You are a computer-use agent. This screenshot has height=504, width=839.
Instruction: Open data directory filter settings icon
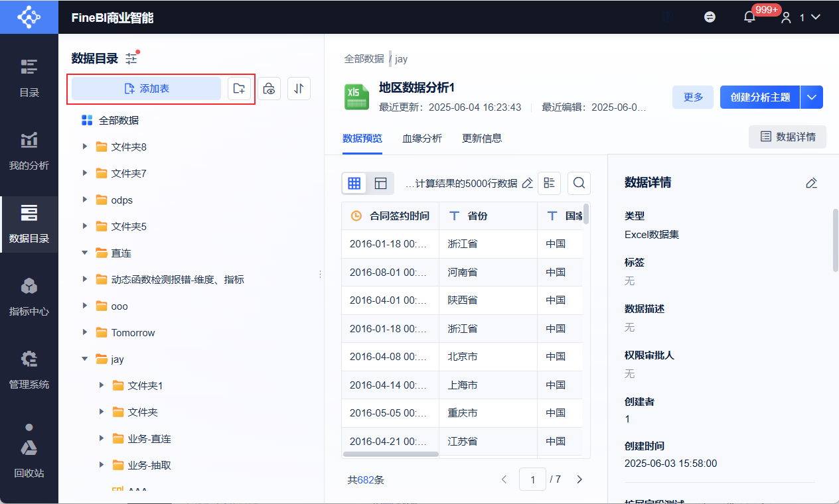[x=131, y=58]
